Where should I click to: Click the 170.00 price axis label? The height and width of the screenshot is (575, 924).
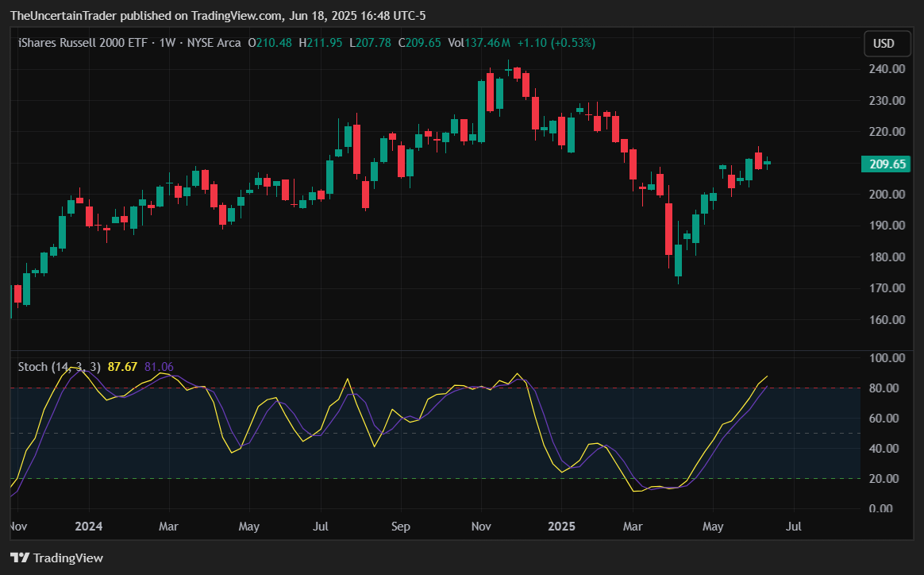[x=887, y=288]
